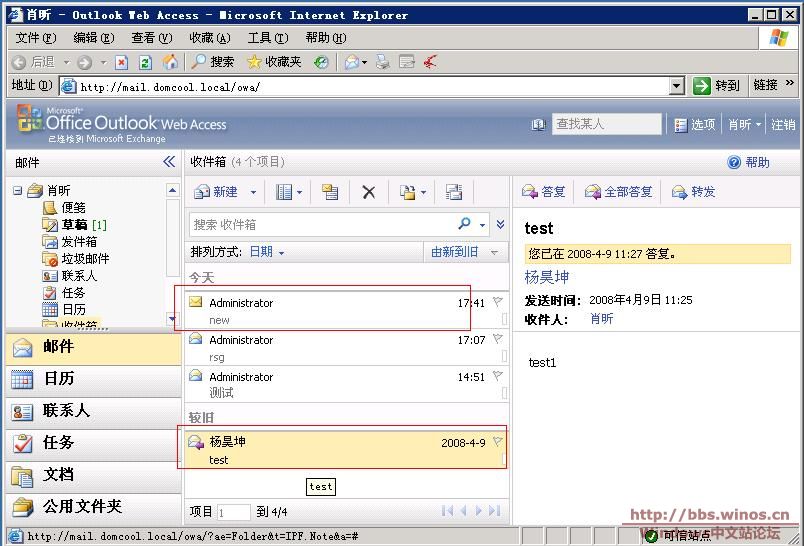Click the browser Refresh icon
The image size is (804, 546).
[145, 62]
